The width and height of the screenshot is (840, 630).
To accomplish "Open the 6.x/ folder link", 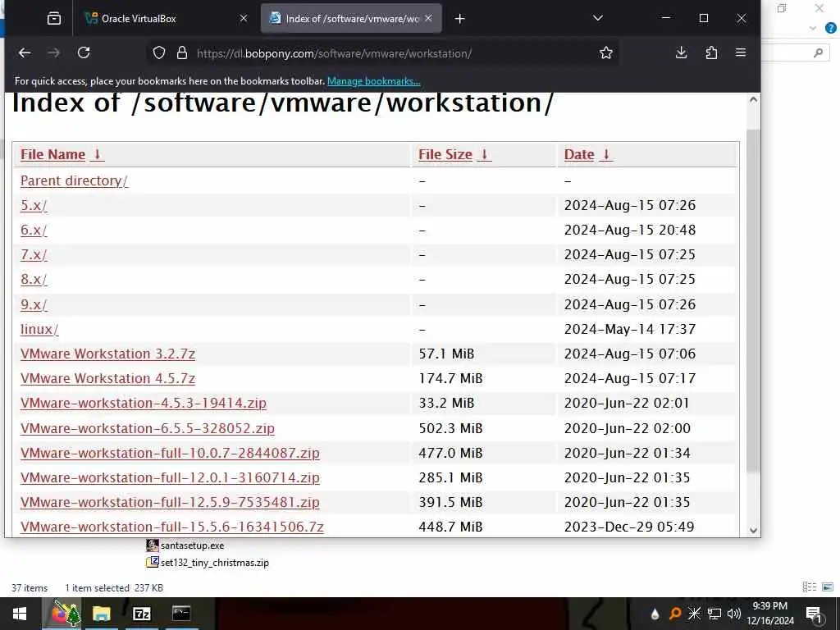I will tap(34, 230).
